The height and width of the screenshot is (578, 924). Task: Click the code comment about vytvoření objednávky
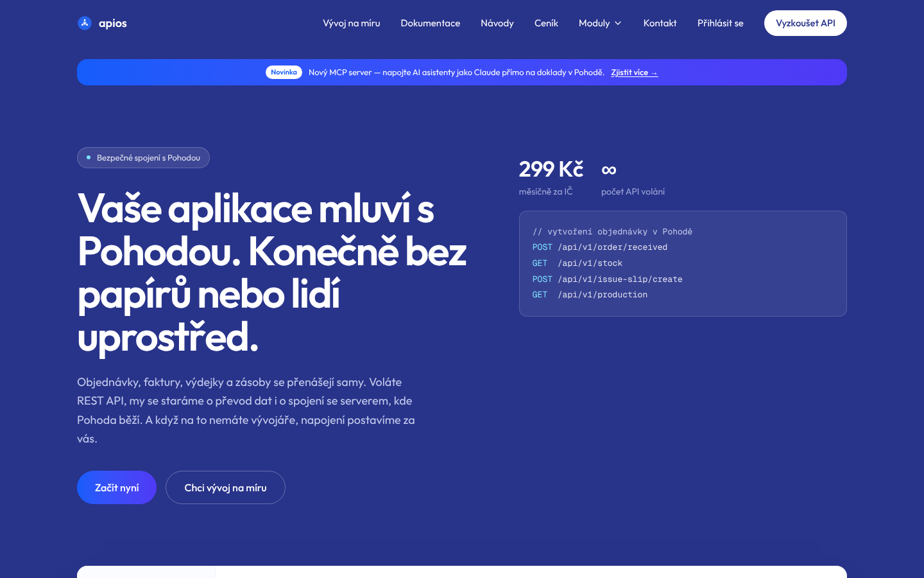(612, 232)
